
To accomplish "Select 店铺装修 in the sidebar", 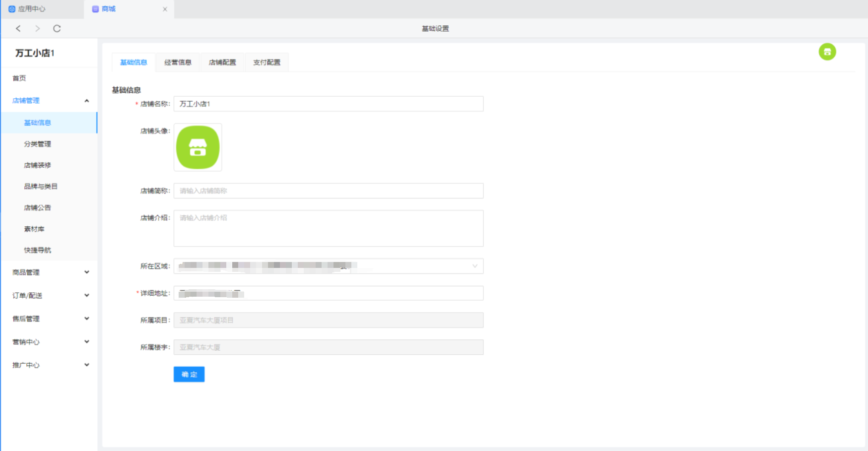I will 38,165.
